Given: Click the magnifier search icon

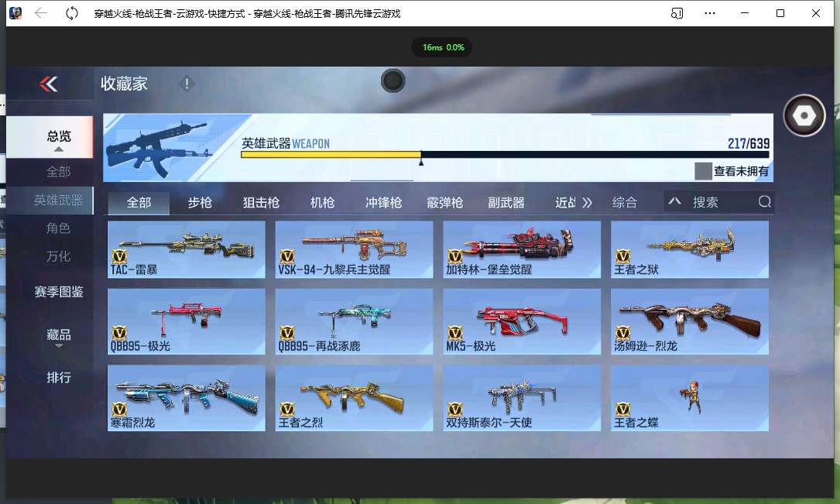Looking at the screenshot, I should tap(764, 202).
